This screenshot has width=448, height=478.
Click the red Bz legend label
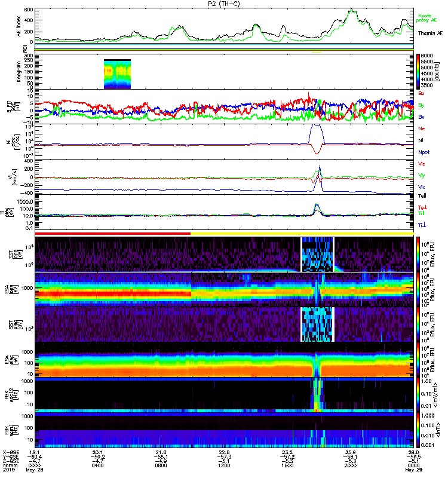coord(421,93)
